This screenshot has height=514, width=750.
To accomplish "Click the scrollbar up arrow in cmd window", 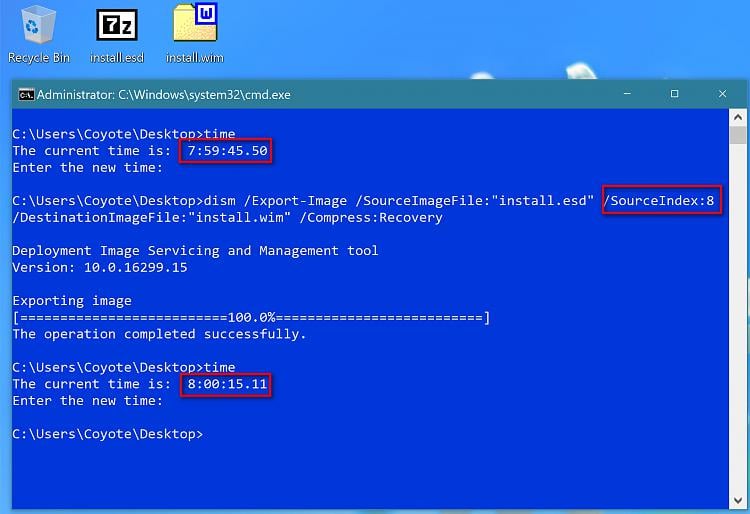I will (738, 117).
